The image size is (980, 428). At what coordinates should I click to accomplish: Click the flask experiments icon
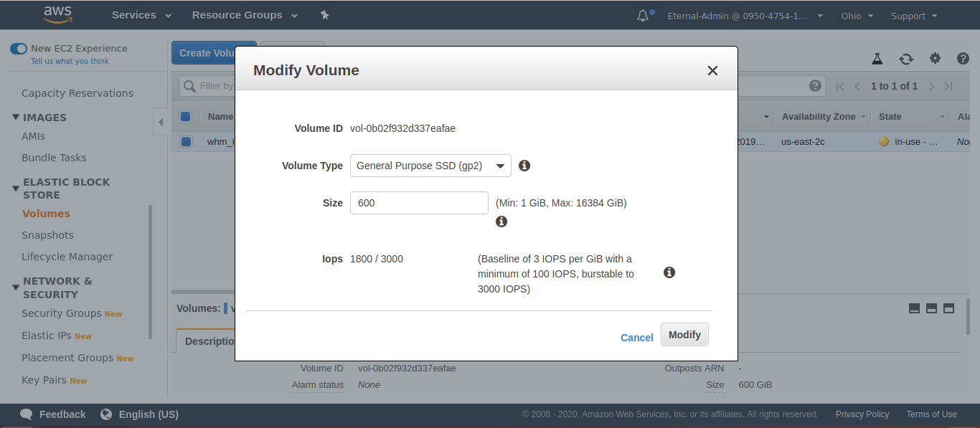click(877, 59)
